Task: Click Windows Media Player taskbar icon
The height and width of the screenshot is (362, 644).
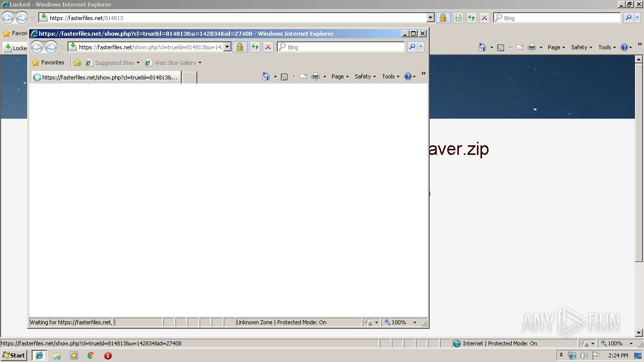Action: click(74, 355)
